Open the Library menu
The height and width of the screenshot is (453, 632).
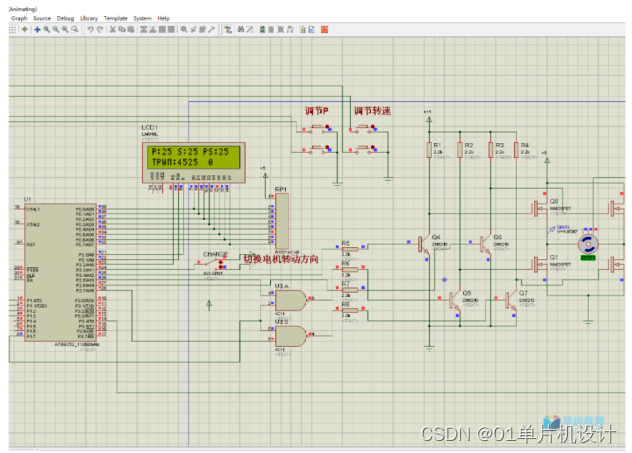click(x=89, y=18)
